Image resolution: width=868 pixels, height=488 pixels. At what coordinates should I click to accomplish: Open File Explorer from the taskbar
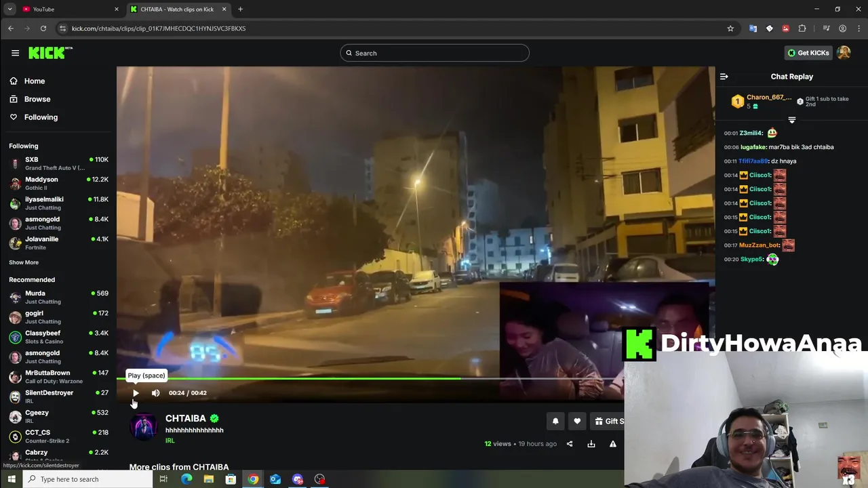pos(209,479)
